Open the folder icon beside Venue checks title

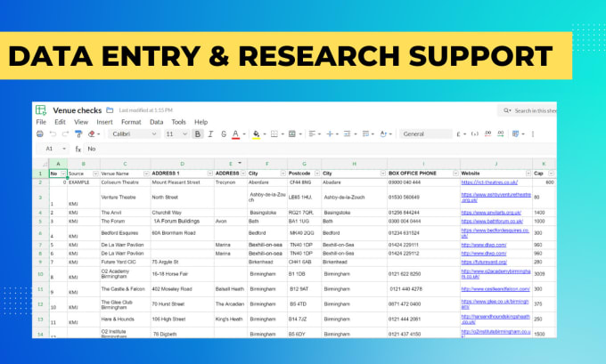(x=110, y=110)
